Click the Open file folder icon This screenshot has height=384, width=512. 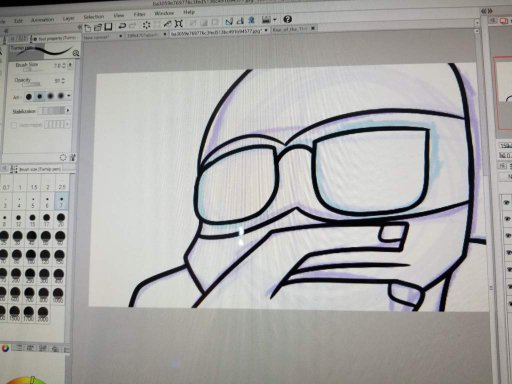point(98,27)
